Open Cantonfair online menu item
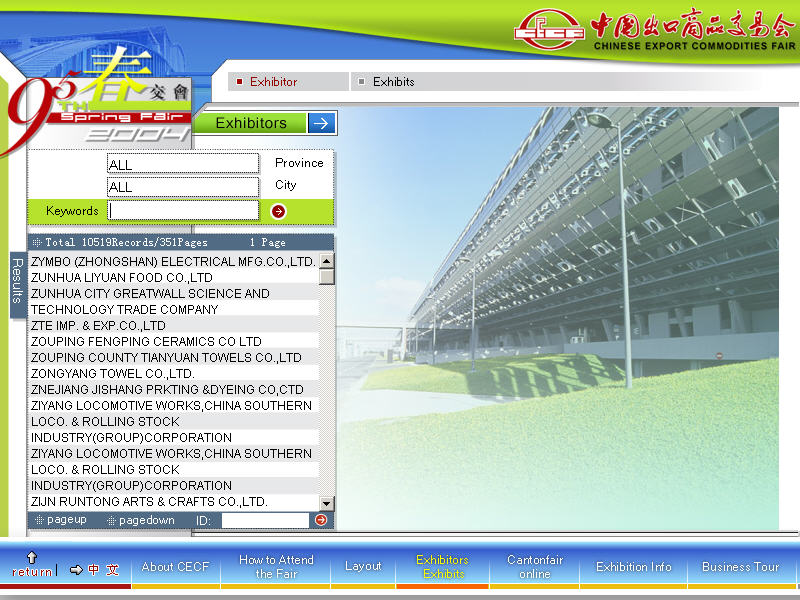 pyautogui.click(x=535, y=567)
